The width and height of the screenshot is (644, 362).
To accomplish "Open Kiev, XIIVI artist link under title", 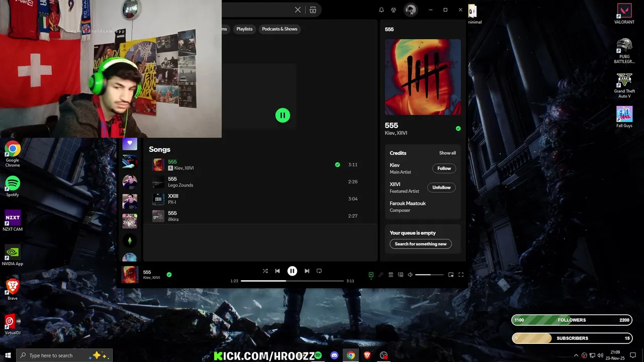I will (396, 133).
